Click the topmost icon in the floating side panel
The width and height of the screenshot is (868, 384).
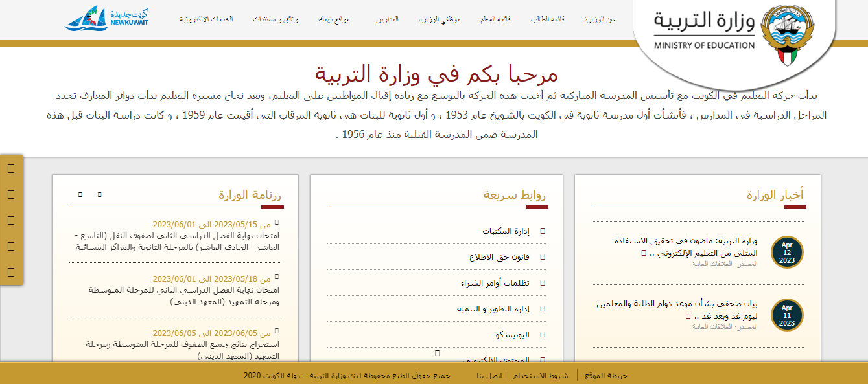click(11, 169)
